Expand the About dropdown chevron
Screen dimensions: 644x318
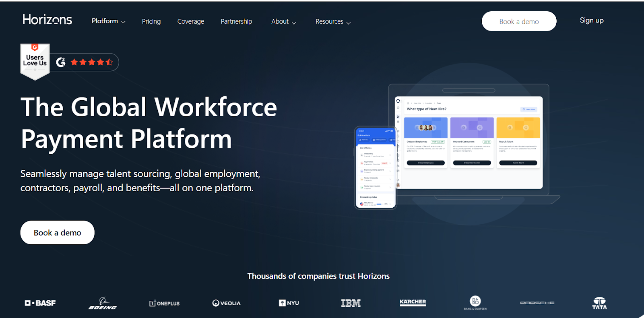click(294, 23)
